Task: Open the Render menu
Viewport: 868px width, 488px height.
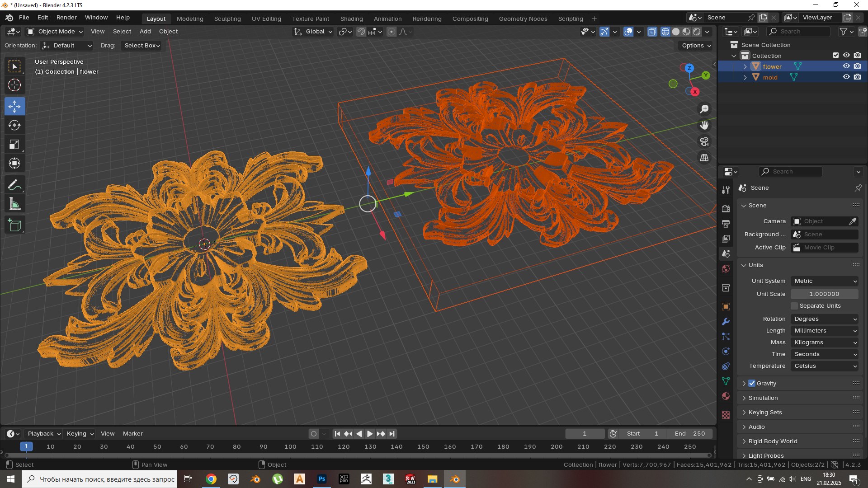Action: [x=66, y=18]
